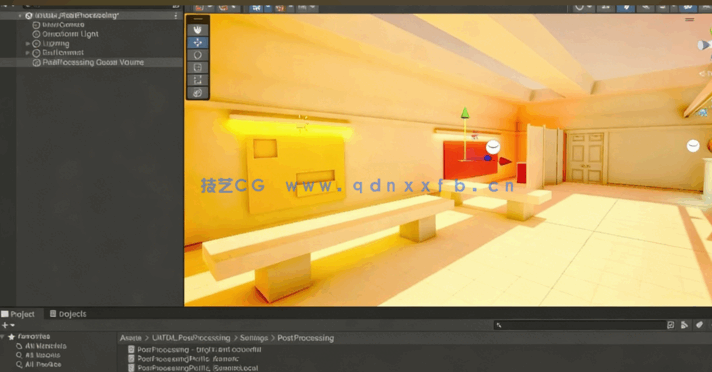
Task: Go to the _PostProcessing folder breadcrumb
Action: tap(191, 338)
